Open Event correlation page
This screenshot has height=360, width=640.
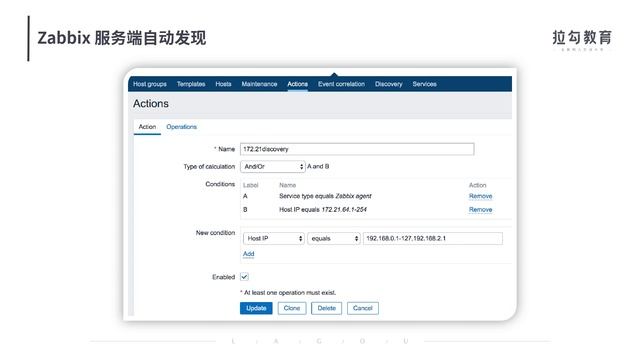341,84
